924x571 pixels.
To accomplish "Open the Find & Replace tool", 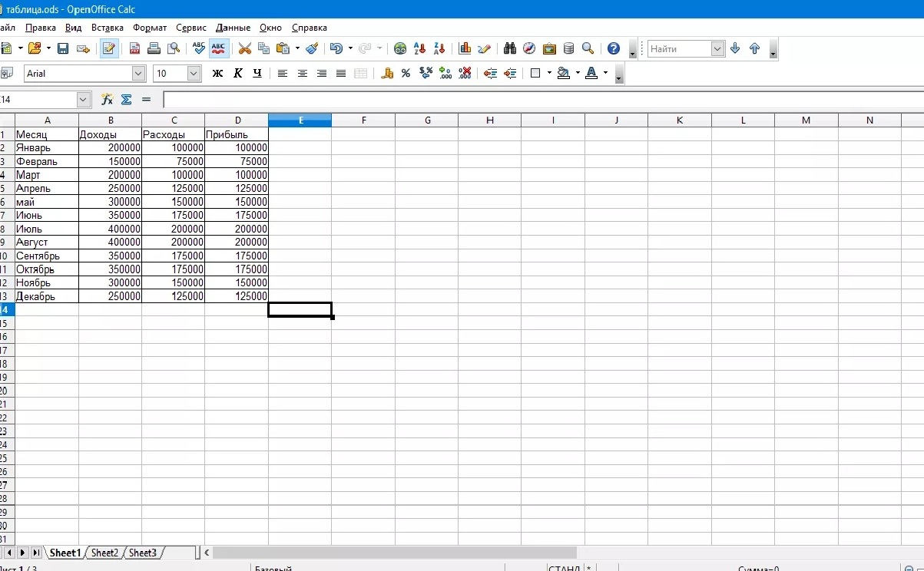I will tap(509, 48).
